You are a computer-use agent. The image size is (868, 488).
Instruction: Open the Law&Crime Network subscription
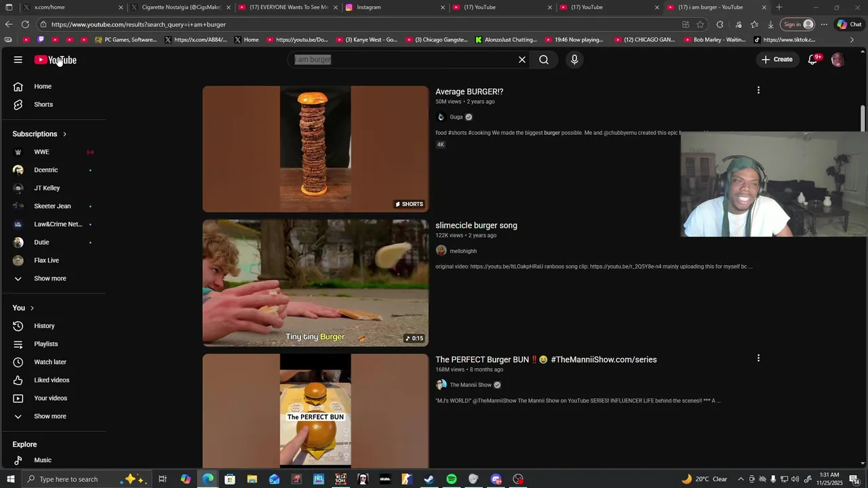(x=58, y=224)
